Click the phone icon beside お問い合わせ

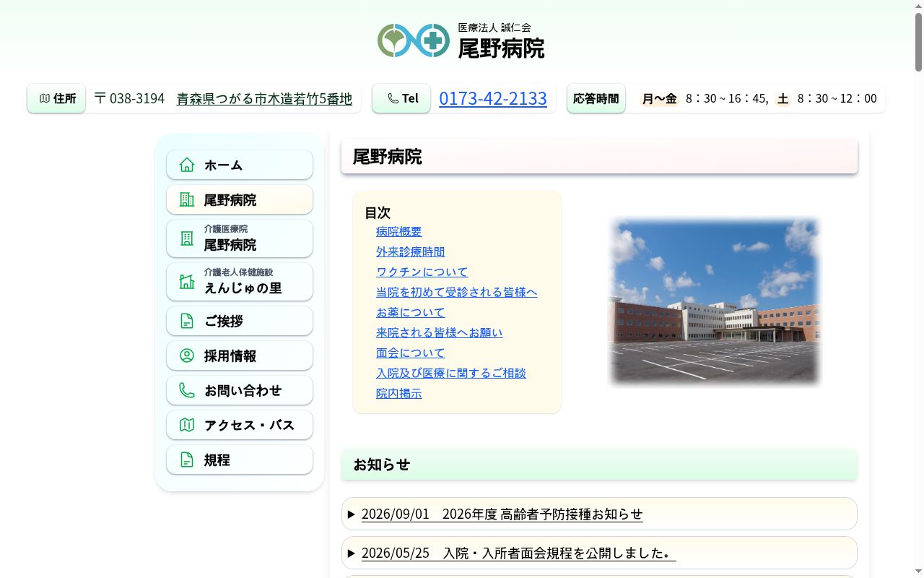pyautogui.click(x=187, y=390)
